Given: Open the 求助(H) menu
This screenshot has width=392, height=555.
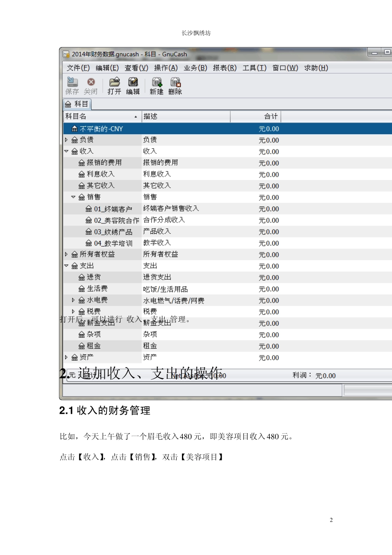Looking at the screenshot, I should click(316, 68).
